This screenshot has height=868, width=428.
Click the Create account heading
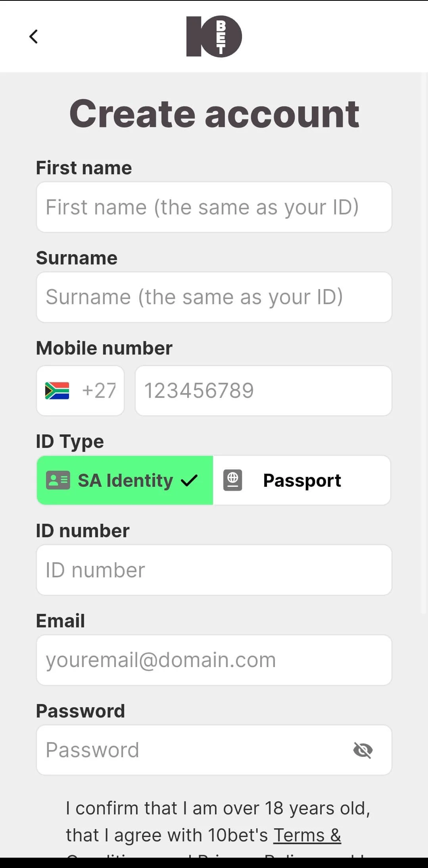click(214, 114)
